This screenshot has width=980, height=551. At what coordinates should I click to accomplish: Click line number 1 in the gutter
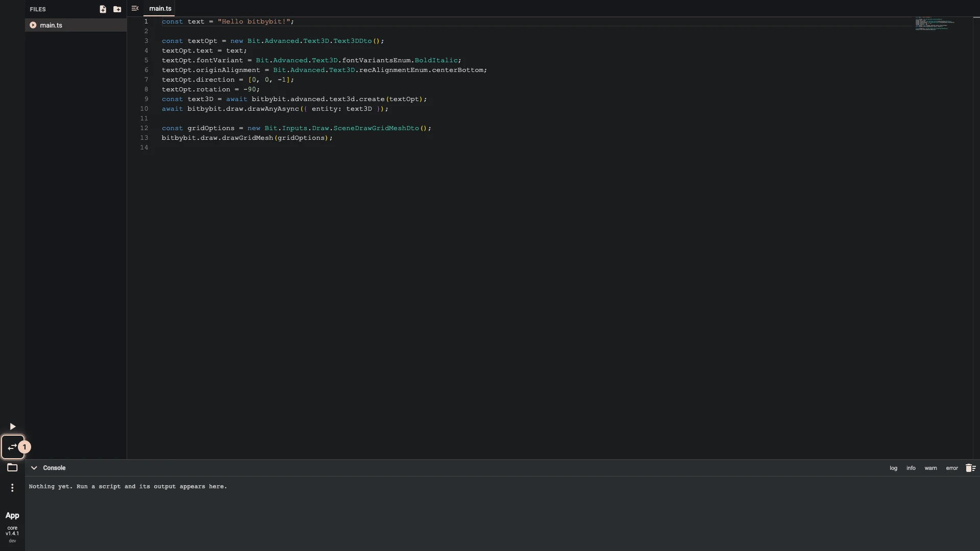(146, 21)
